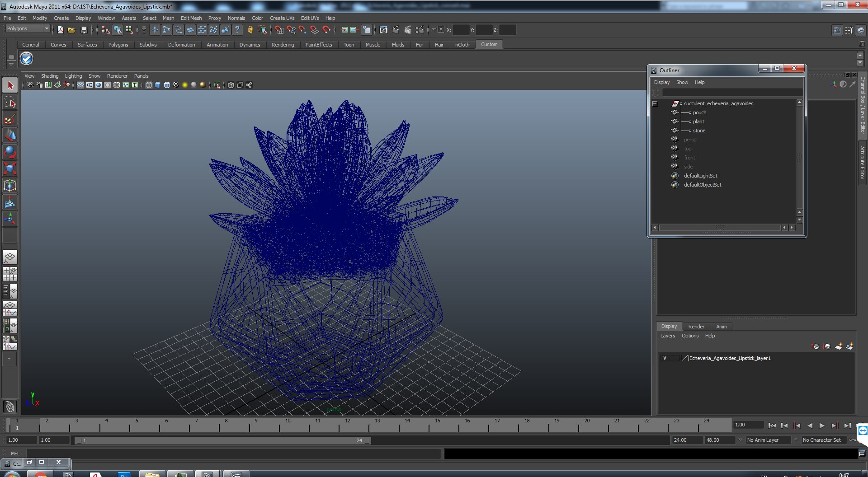Toggle snap to grids

point(279,30)
